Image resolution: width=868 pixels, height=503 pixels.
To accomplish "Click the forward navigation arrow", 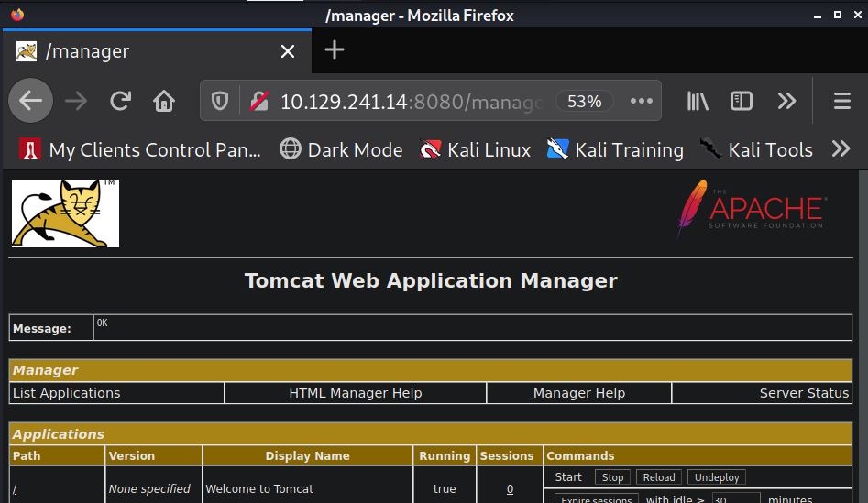I will click(x=76, y=102).
